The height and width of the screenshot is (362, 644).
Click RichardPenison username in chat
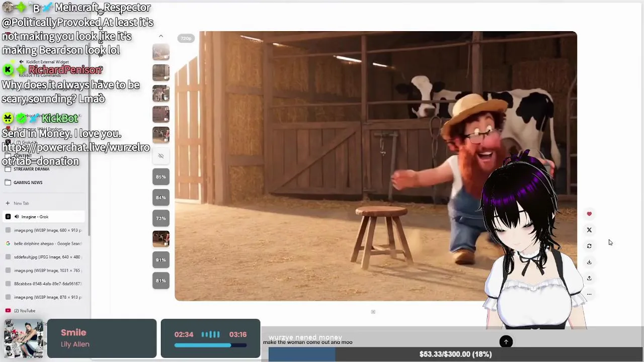point(65,70)
